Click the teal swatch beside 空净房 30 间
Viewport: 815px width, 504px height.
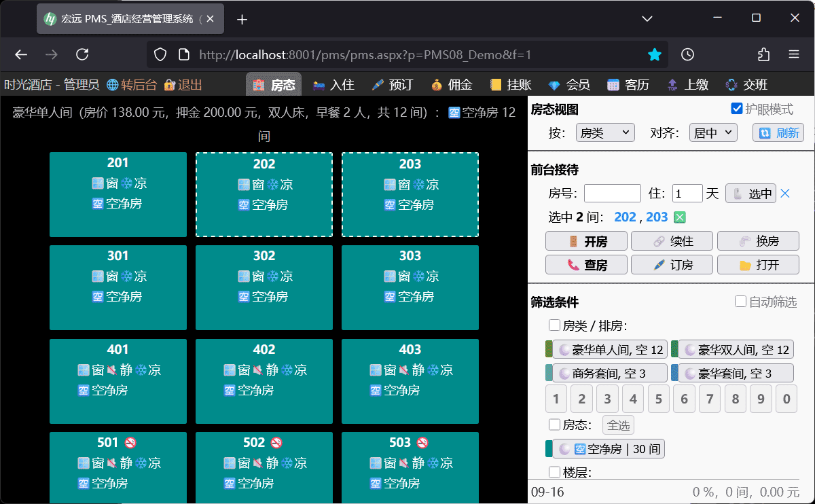pos(549,449)
